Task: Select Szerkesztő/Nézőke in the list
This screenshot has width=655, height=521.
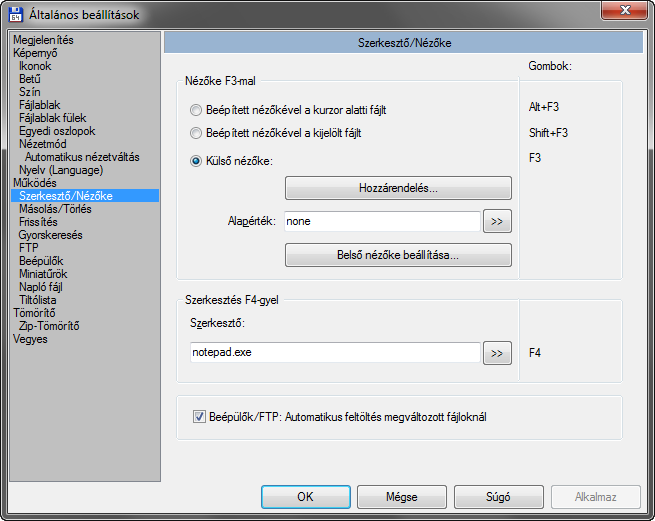Action: (x=85, y=196)
